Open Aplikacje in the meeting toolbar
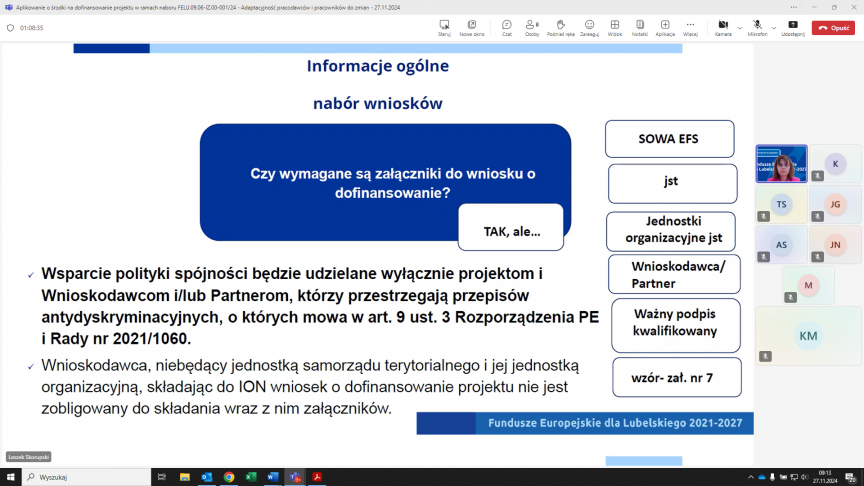 coord(665,28)
